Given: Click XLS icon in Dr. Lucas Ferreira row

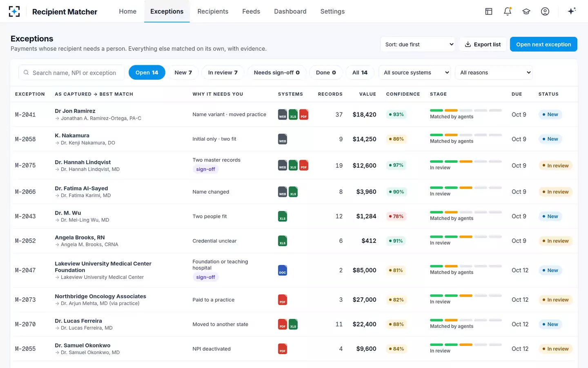Looking at the screenshot, I should [x=293, y=324].
